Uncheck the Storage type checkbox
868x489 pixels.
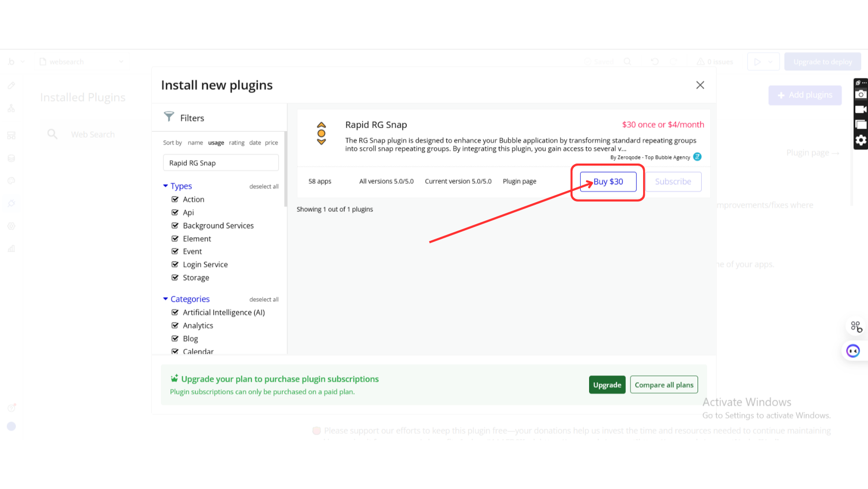click(x=175, y=277)
